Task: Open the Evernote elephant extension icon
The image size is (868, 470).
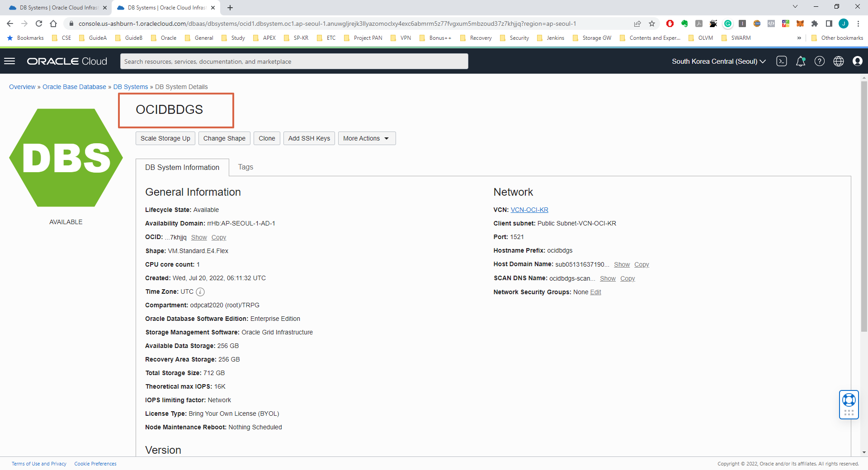Action: click(684, 23)
